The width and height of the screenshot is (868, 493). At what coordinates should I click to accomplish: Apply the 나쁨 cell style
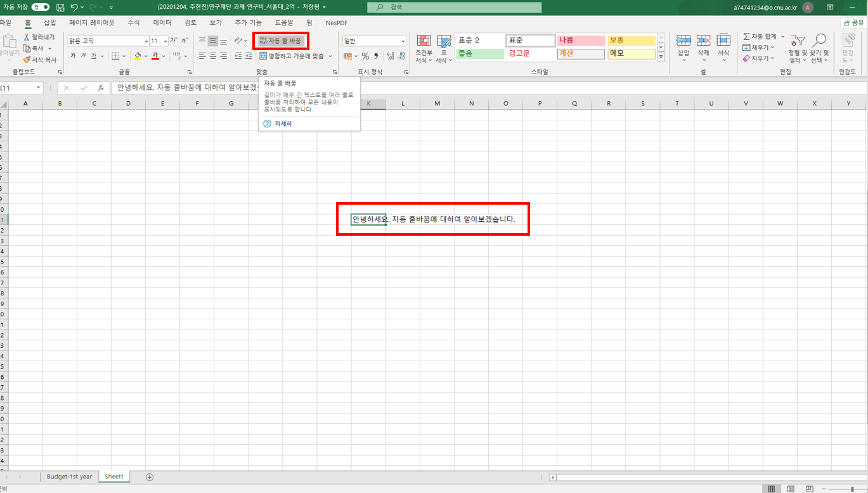581,41
